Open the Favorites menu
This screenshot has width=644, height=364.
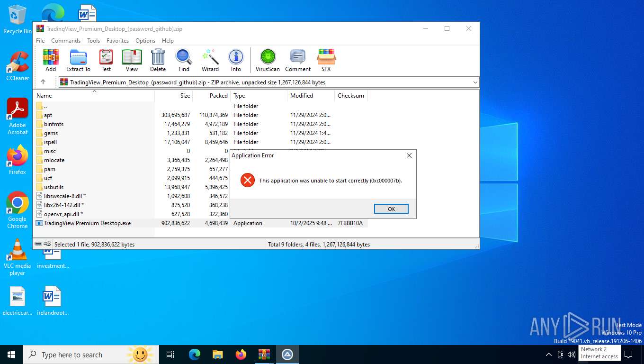pos(117,41)
